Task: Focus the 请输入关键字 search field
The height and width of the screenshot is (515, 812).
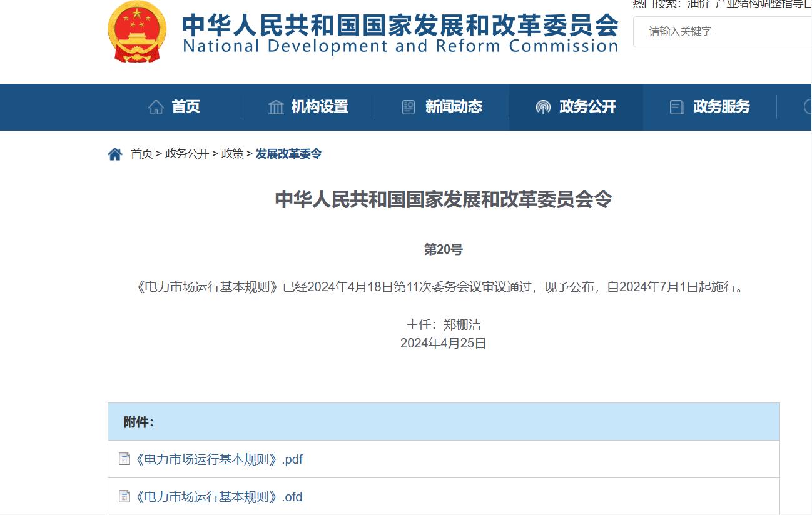Action: (723, 31)
